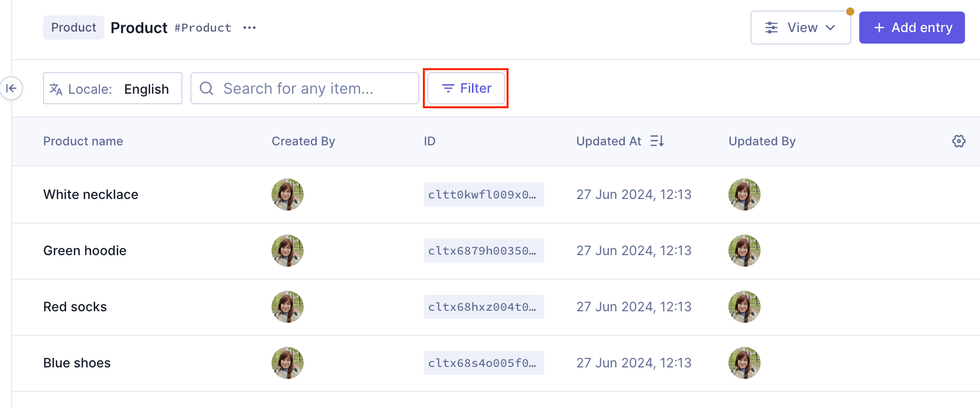980x408 pixels.
Task: Click the Updated By column header
Action: [762, 141]
